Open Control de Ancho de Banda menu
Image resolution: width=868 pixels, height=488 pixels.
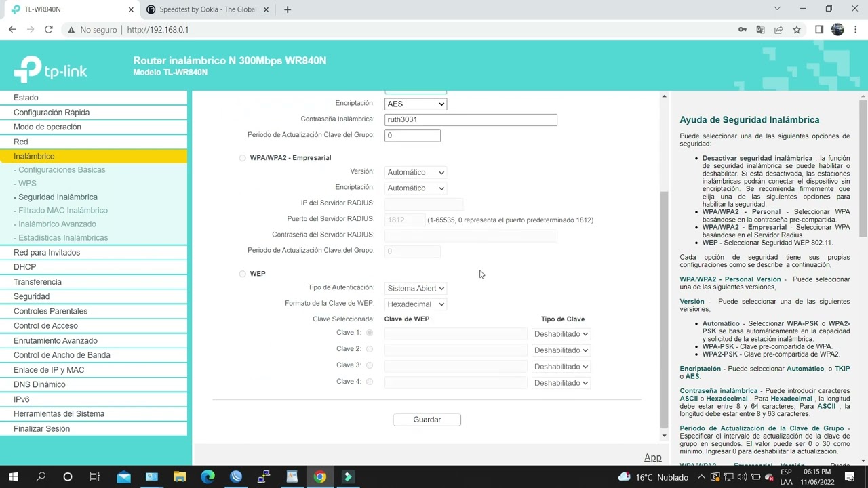(x=94, y=355)
